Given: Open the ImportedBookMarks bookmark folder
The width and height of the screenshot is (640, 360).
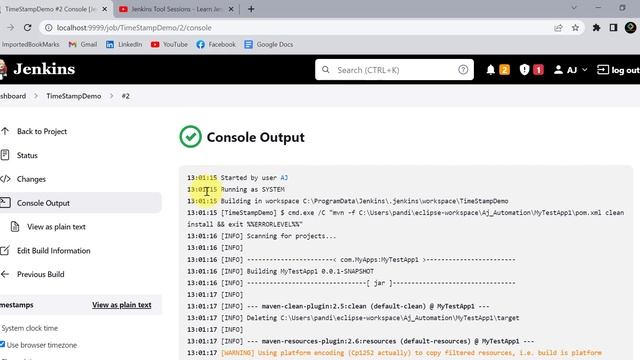Looking at the screenshot, I should tap(30, 44).
